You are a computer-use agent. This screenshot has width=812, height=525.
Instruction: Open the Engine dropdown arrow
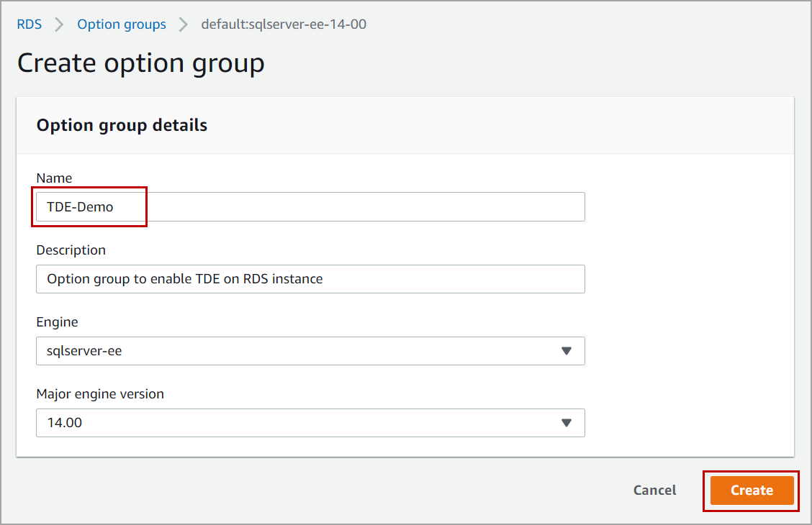click(566, 351)
